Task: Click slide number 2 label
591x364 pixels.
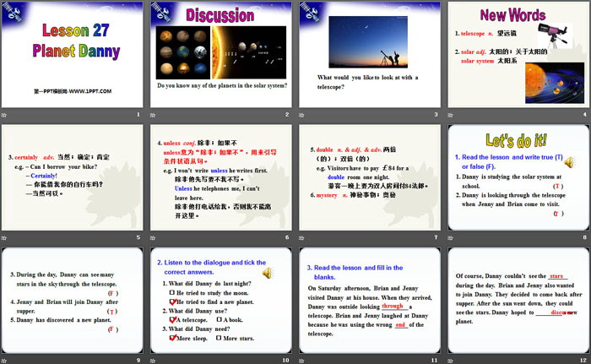Action: 287,114
